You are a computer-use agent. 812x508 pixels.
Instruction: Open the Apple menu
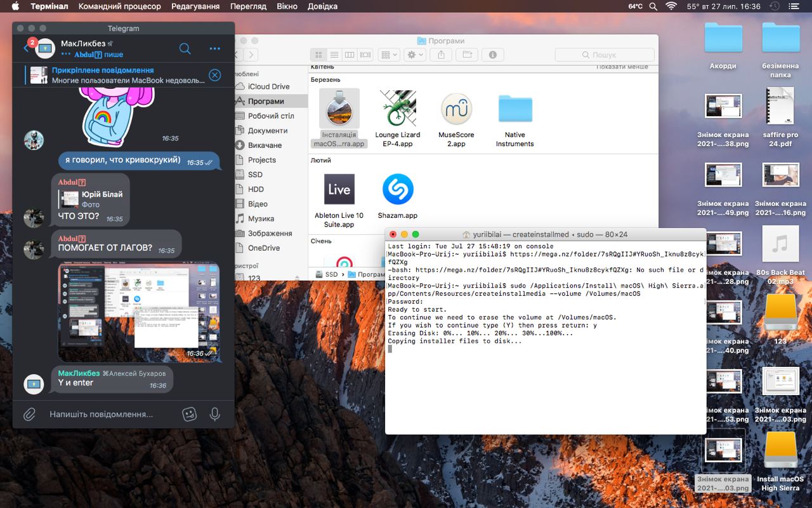pyautogui.click(x=15, y=6)
